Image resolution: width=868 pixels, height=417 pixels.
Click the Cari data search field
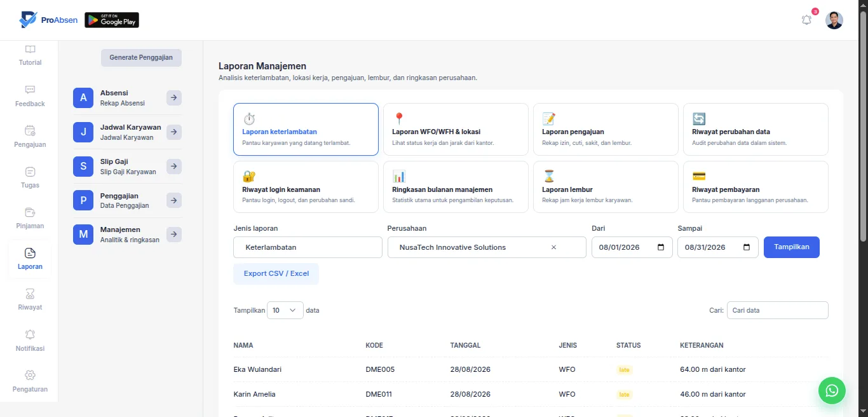pyautogui.click(x=778, y=310)
